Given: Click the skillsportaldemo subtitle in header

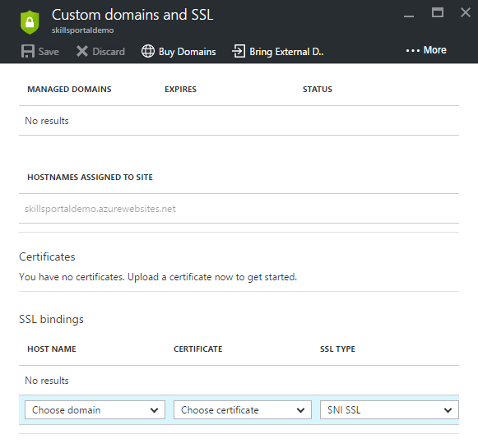Looking at the screenshot, I should [x=82, y=30].
